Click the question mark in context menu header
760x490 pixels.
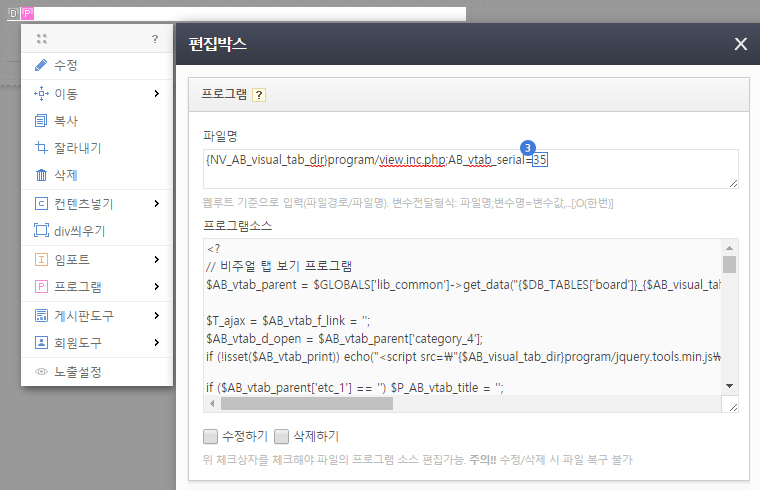155,39
